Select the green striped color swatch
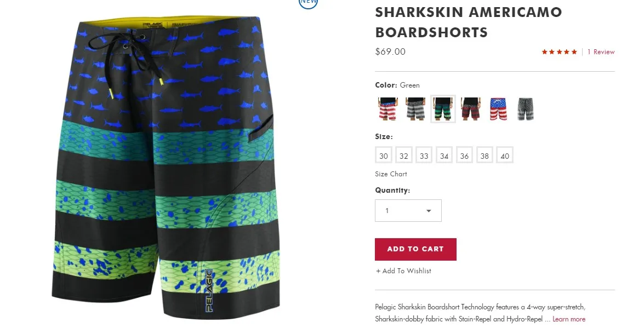 point(443,109)
